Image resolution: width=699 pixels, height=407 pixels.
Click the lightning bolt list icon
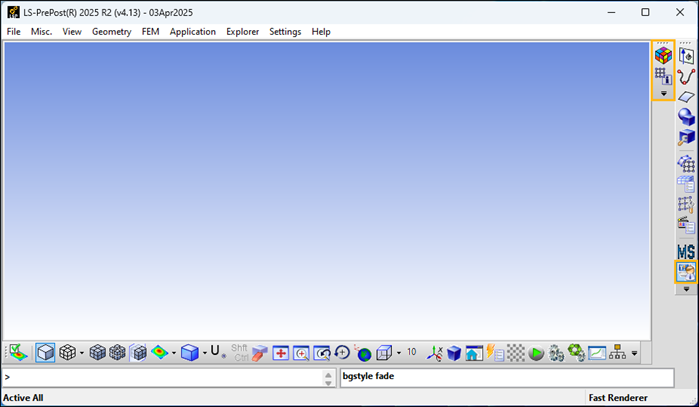[495, 353]
